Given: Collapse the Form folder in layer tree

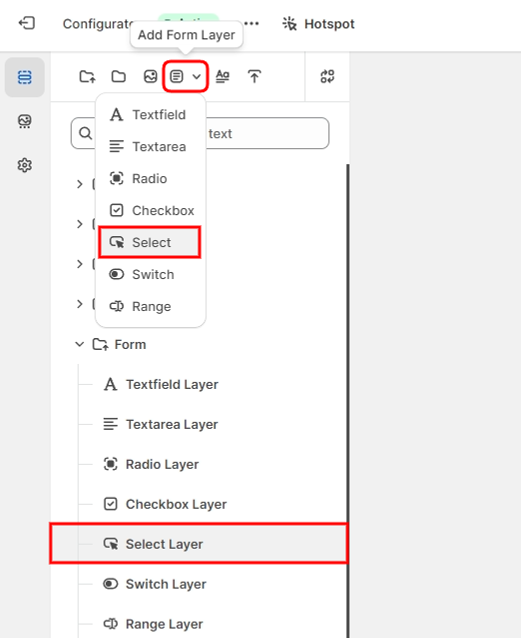Looking at the screenshot, I should [x=80, y=345].
